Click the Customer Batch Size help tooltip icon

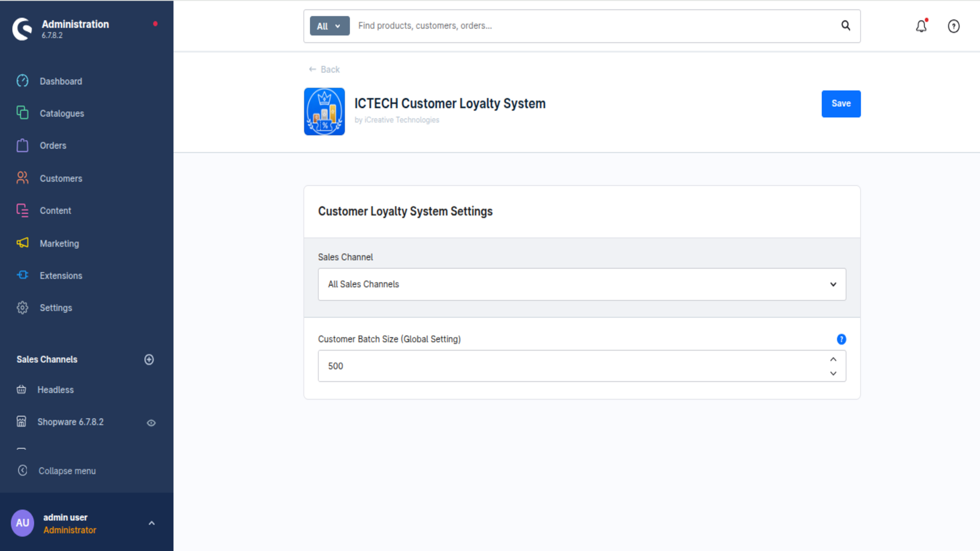point(841,339)
